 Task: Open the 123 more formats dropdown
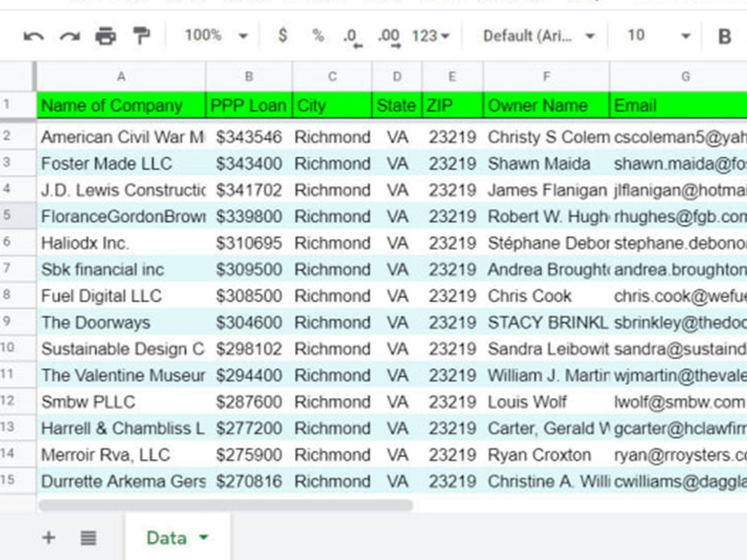[430, 36]
